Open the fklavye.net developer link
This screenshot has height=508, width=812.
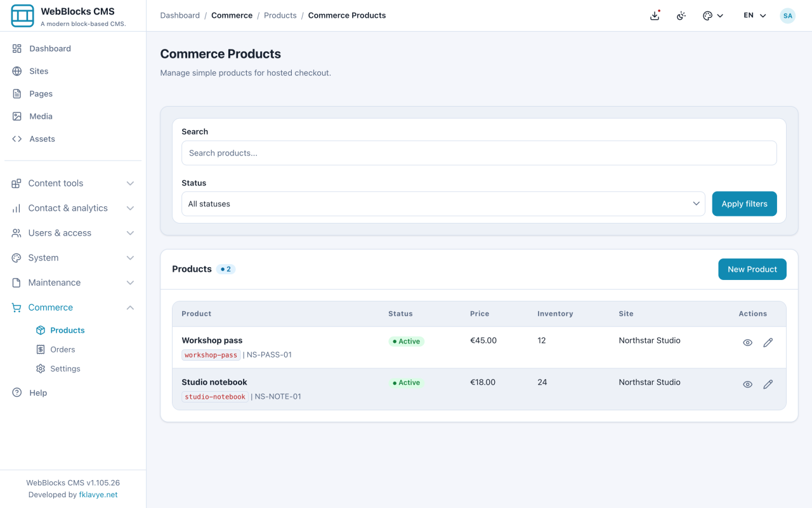(x=98, y=495)
